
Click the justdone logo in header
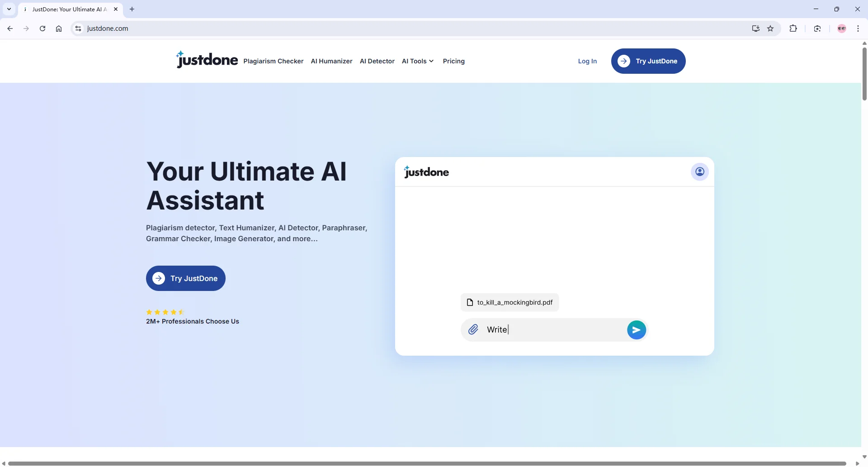[207, 60]
